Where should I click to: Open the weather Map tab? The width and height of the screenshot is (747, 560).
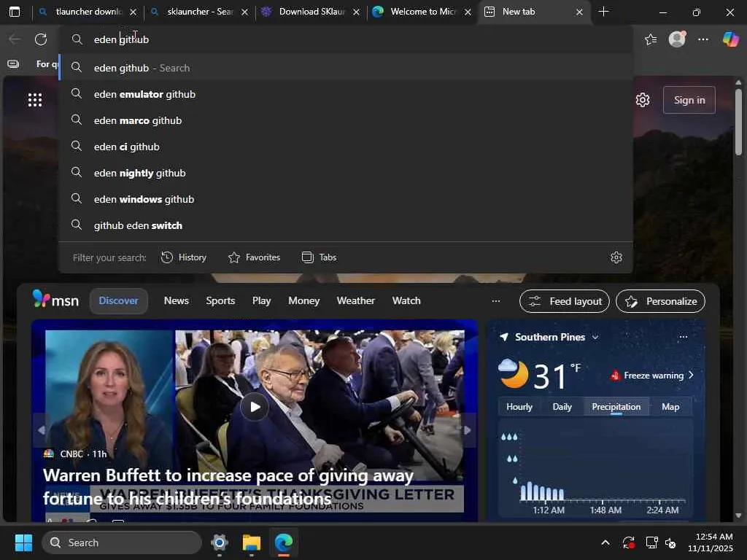(670, 407)
